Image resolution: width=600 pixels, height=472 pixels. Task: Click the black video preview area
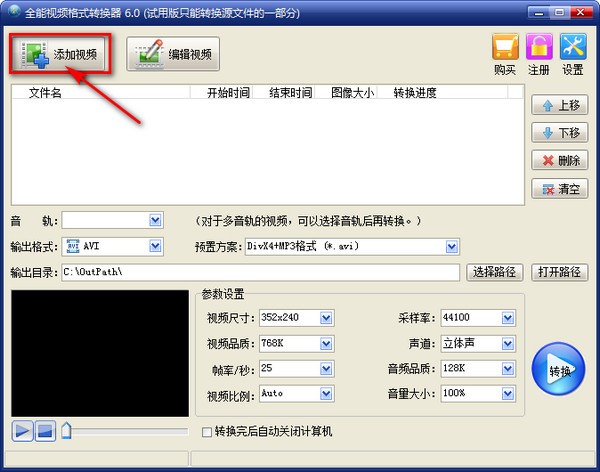point(100,353)
